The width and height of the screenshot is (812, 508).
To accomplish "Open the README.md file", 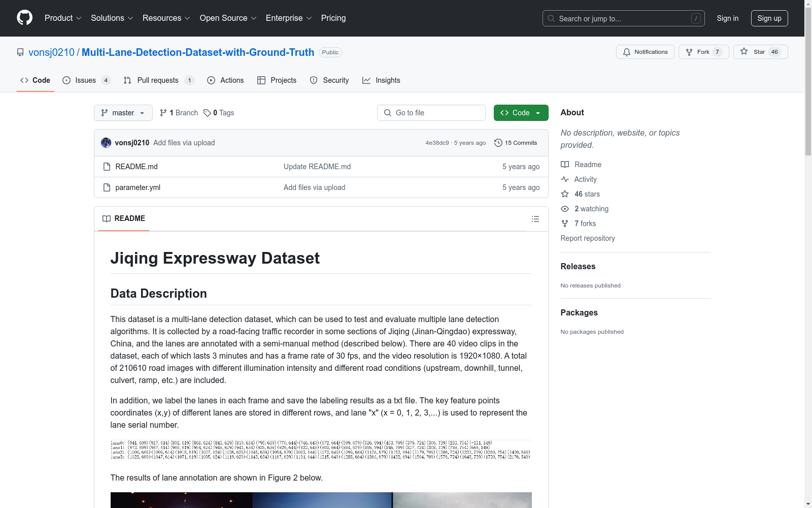I will [137, 167].
